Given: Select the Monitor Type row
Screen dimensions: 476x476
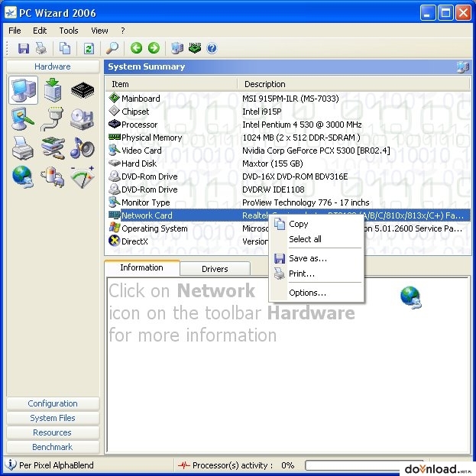Looking at the screenshot, I should [x=288, y=202].
